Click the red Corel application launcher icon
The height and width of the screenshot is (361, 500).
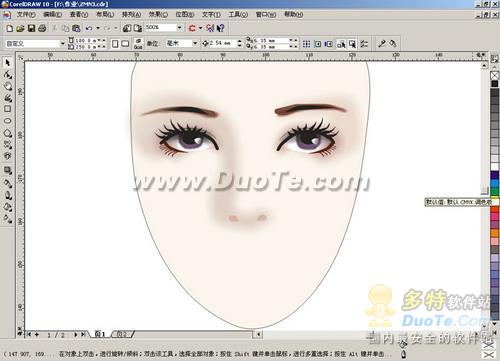(192, 28)
